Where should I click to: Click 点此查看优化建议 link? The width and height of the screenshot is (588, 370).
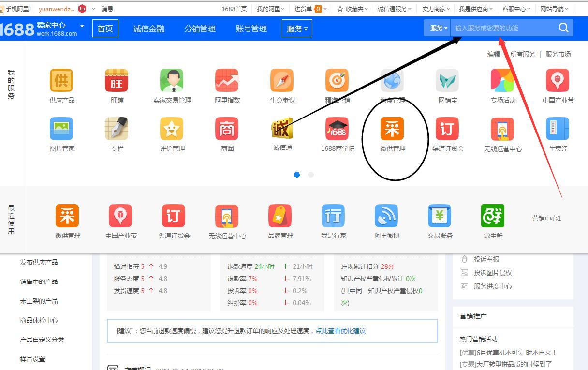pyautogui.click(x=340, y=331)
